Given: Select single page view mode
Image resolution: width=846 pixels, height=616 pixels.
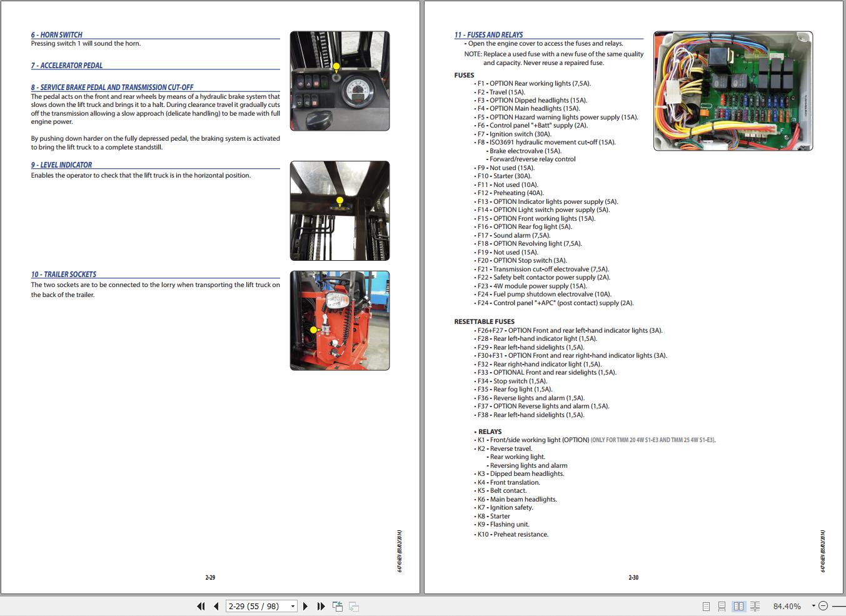Looking at the screenshot, I should point(707,606).
